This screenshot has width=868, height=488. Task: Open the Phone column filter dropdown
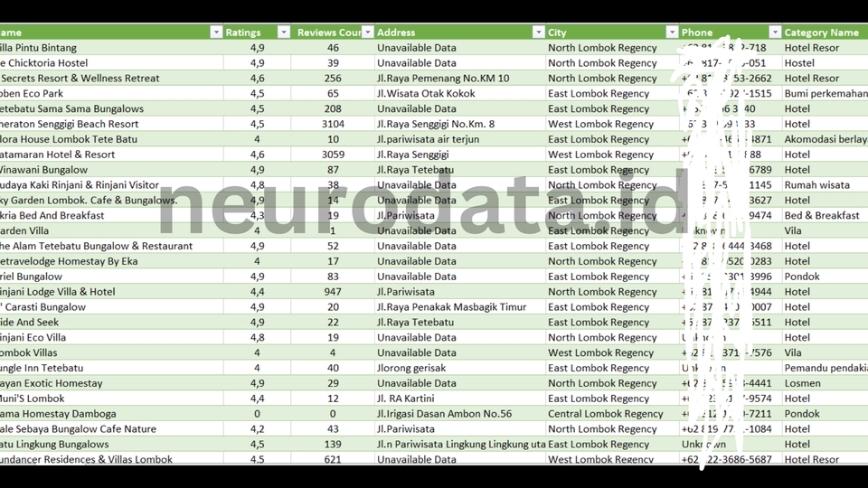(x=773, y=33)
